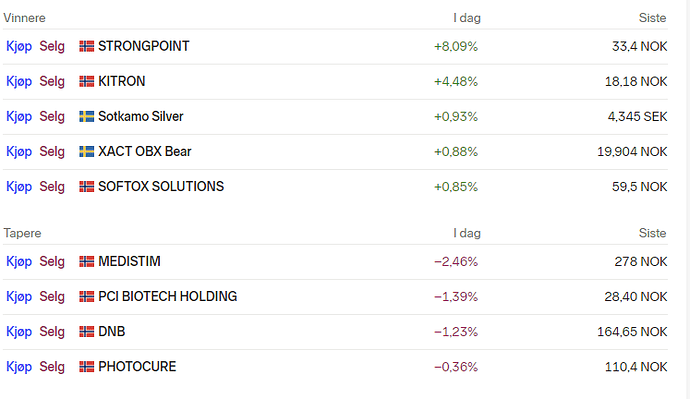
Task: Buy PHOTOCURE using Kjøp
Action: (19, 367)
